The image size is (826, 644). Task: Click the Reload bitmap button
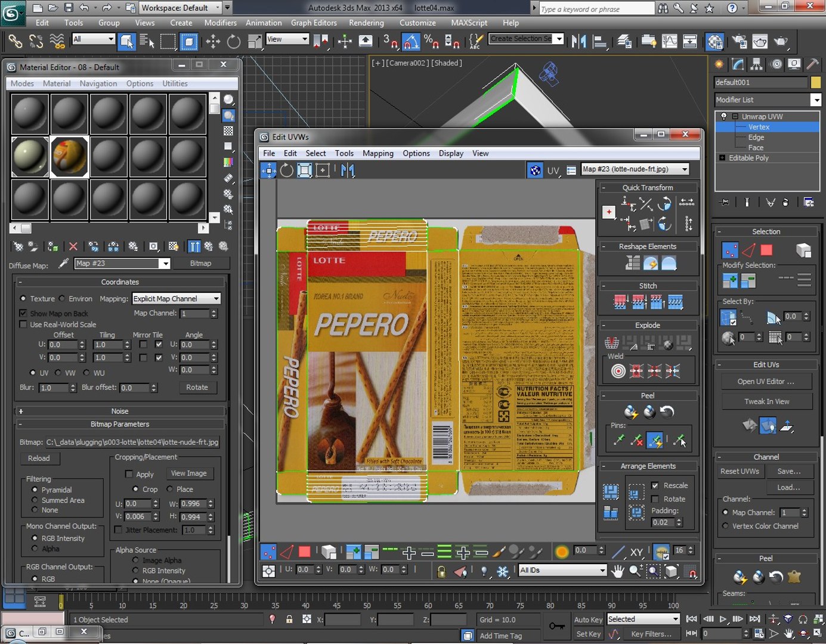click(x=39, y=459)
